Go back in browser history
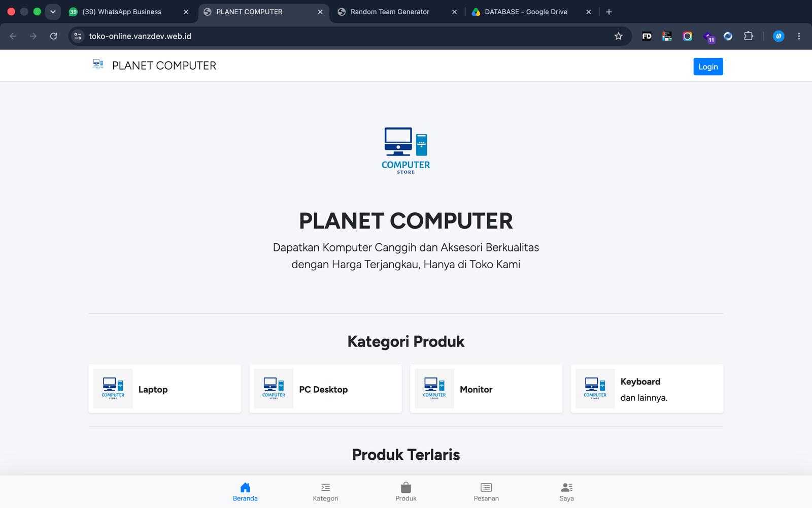812x508 pixels. (13, 36)
